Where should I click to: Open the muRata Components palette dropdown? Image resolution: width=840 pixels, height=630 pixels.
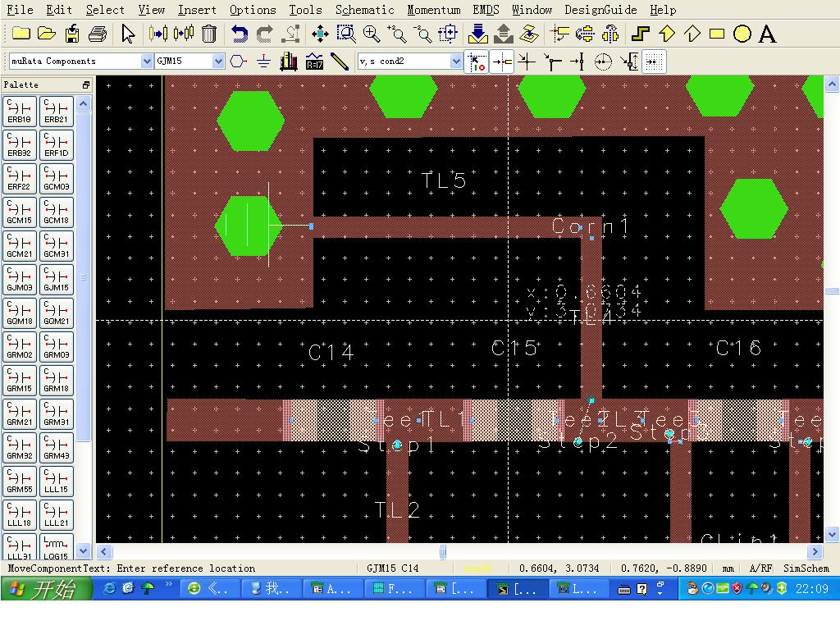pyautogui.click(x=146, y=61)
